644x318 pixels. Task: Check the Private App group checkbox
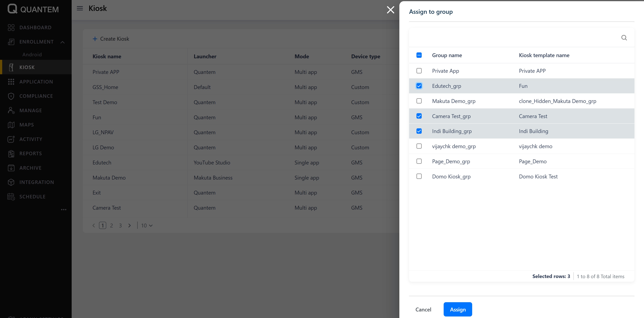pos(419,71)
